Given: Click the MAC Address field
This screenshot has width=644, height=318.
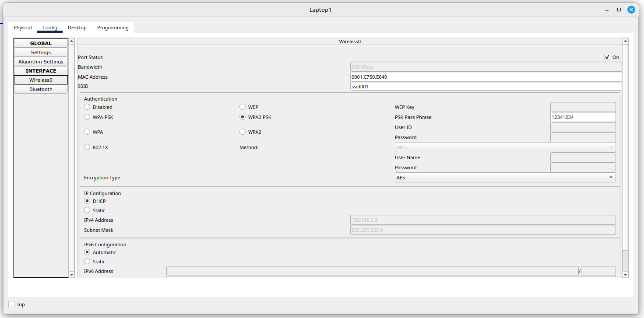Looking at the screenshot, I should (486, 77).
